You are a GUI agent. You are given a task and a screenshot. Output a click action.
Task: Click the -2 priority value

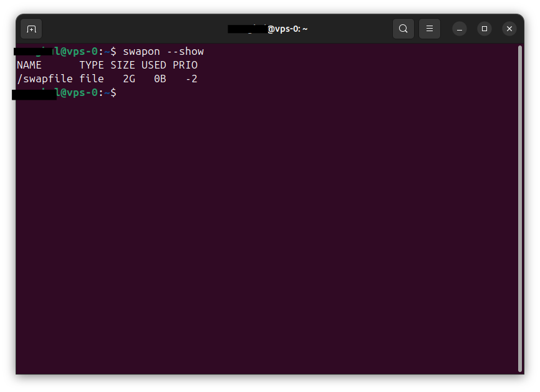[191, 79]
